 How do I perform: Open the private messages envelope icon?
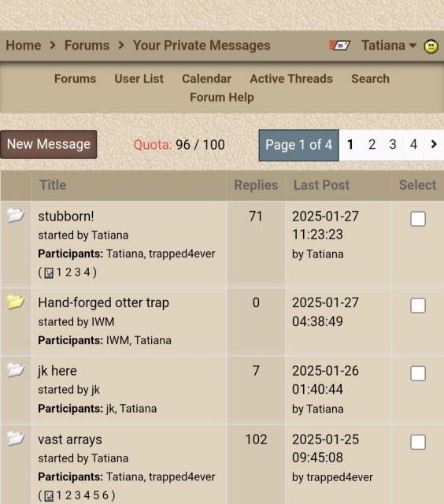(x=339, y=46)
